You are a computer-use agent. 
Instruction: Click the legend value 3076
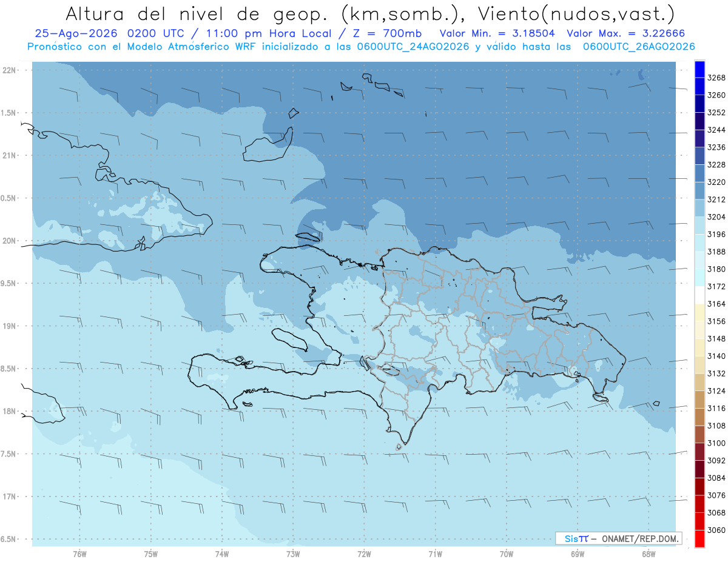[x=716, y=495]
